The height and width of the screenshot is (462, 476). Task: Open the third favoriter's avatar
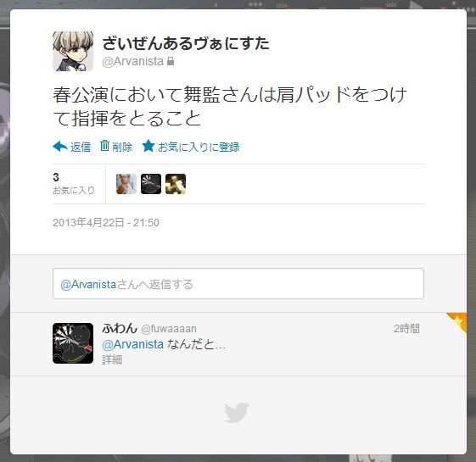[176, 184]
